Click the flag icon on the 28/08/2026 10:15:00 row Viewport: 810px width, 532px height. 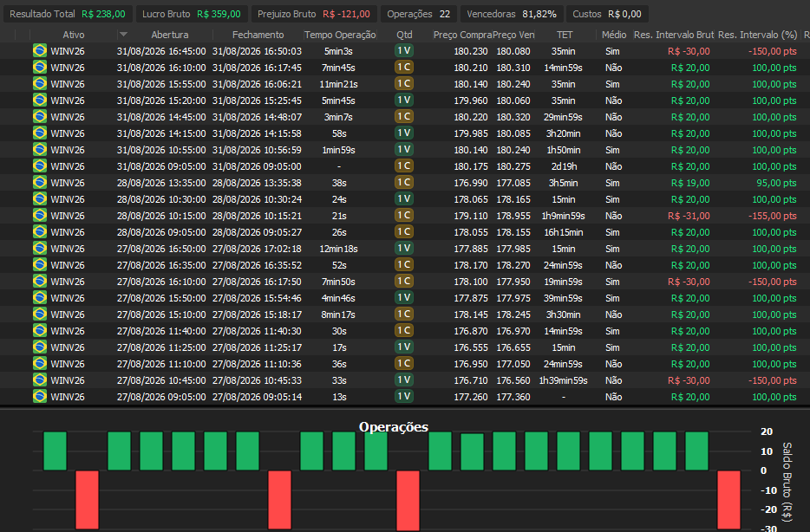click(x=40, y=216)
